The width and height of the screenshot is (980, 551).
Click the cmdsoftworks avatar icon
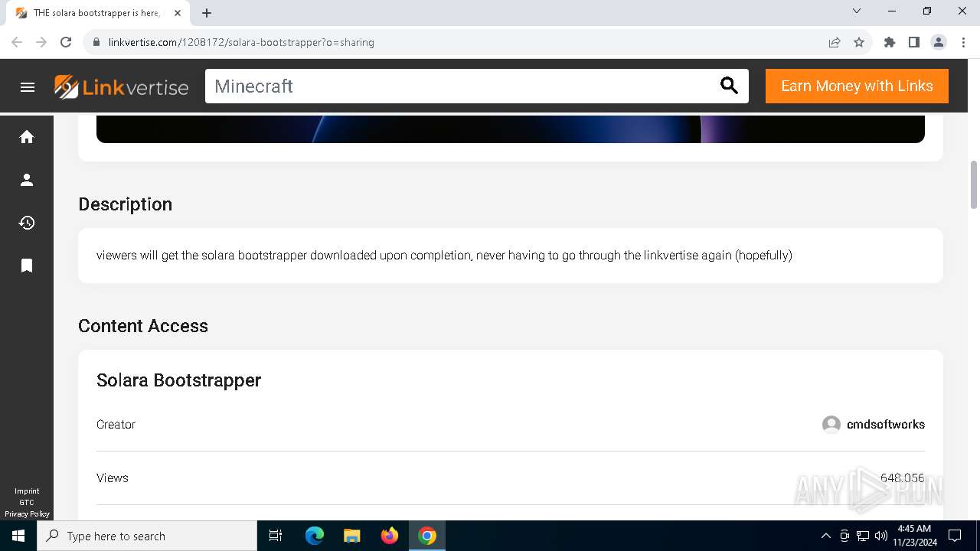pos(831,424)
